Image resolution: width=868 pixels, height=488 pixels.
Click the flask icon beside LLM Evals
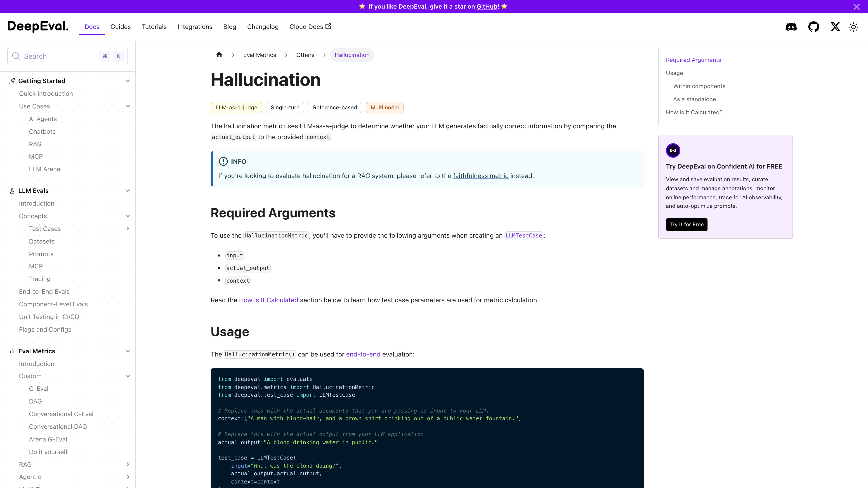[12, 191]
